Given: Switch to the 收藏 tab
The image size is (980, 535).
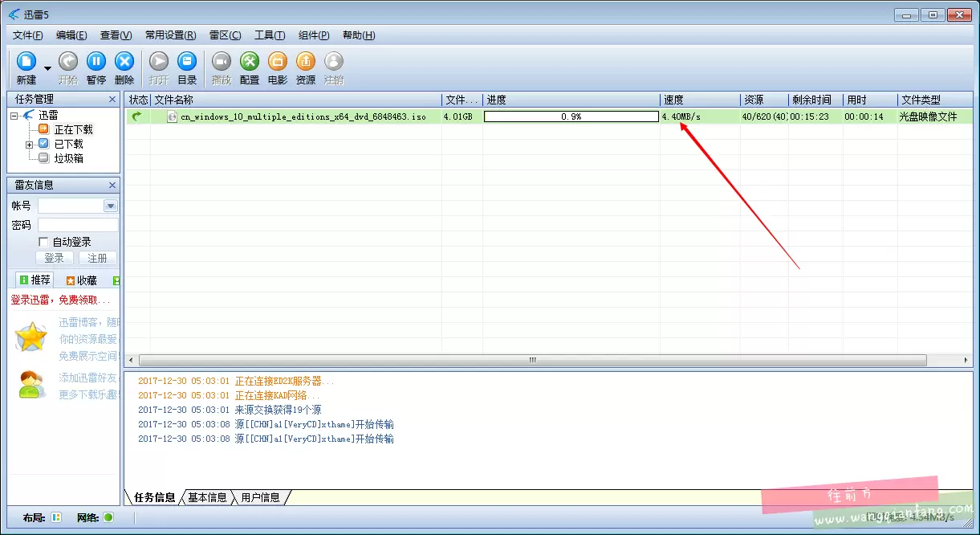Looking at the screenshot, I should pyautogui.click(x=81, y=280).
